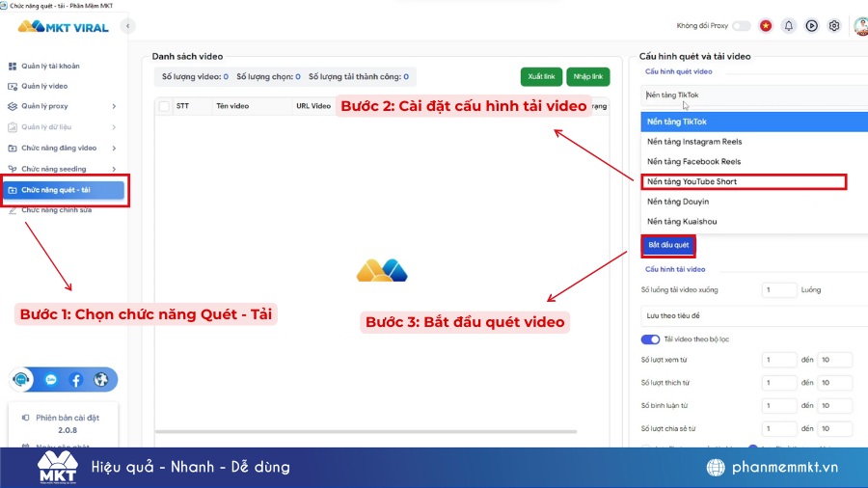
Task: Click the Phiên bản cài đặt 2.0.8 text
Action: [68, 423]
